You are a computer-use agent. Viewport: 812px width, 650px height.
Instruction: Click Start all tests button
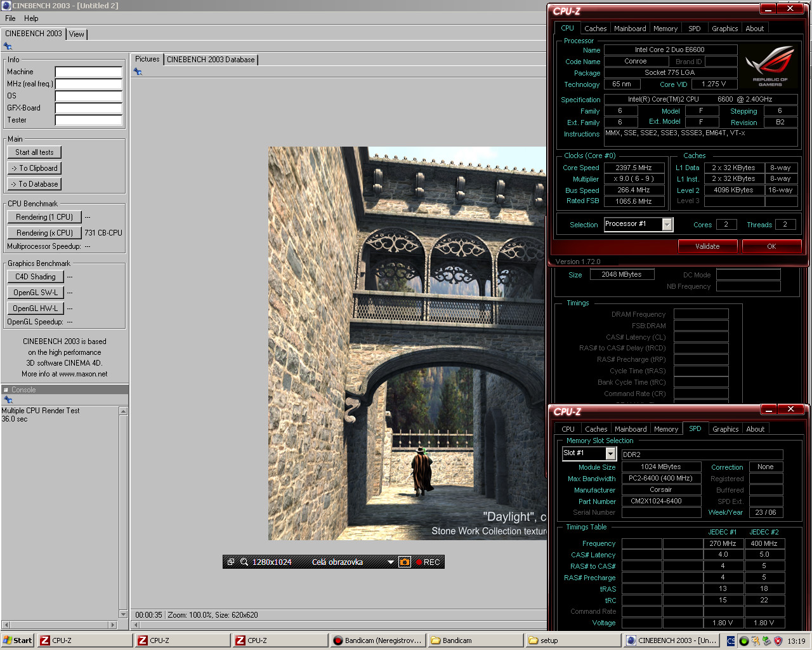coord(34,152)
